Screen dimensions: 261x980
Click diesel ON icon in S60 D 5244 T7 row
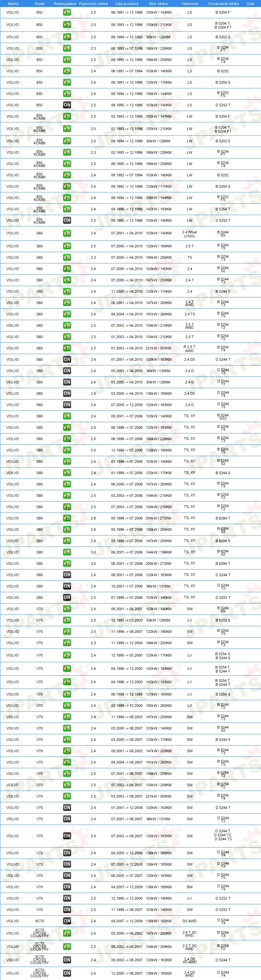(x=67, y=382)
